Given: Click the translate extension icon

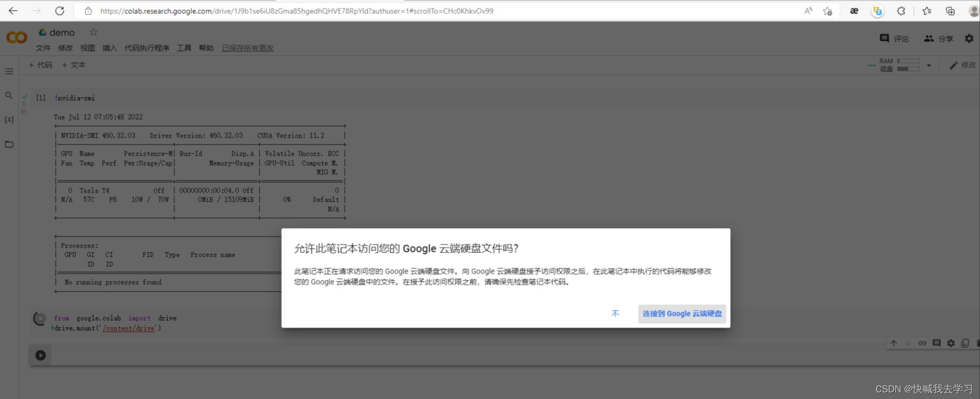Looking at the screenshot, I should click(877, 11).
